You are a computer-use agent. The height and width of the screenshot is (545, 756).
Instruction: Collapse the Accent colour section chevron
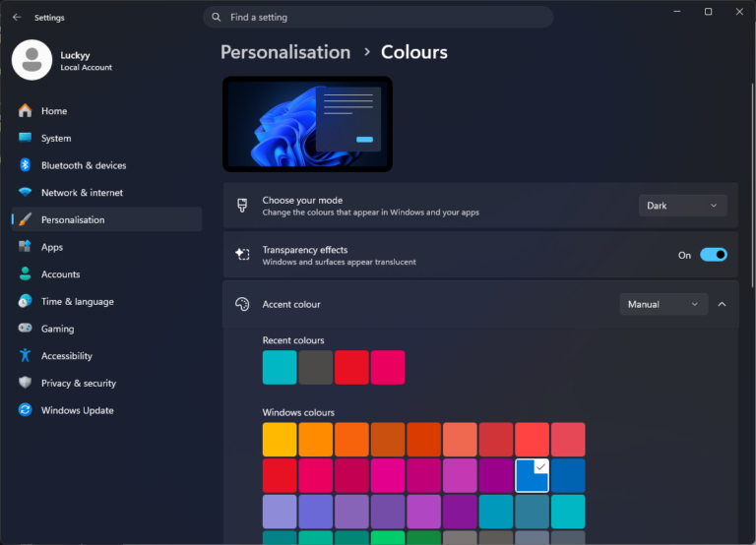722,304
